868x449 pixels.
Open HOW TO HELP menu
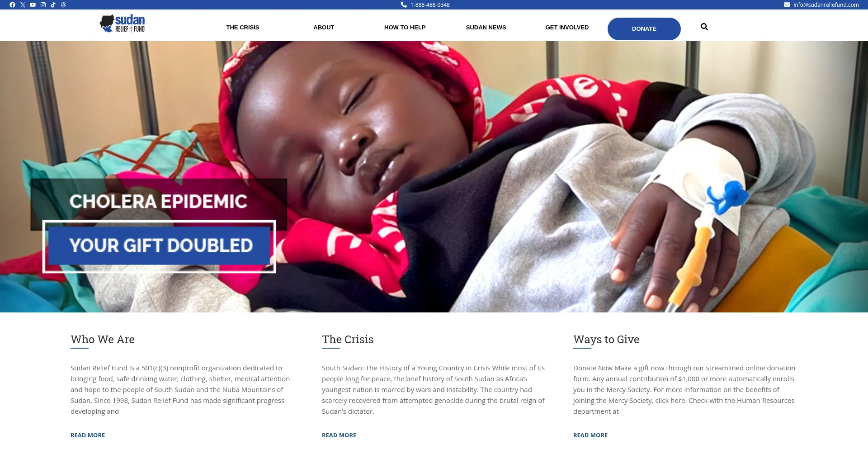pos(405,28)
